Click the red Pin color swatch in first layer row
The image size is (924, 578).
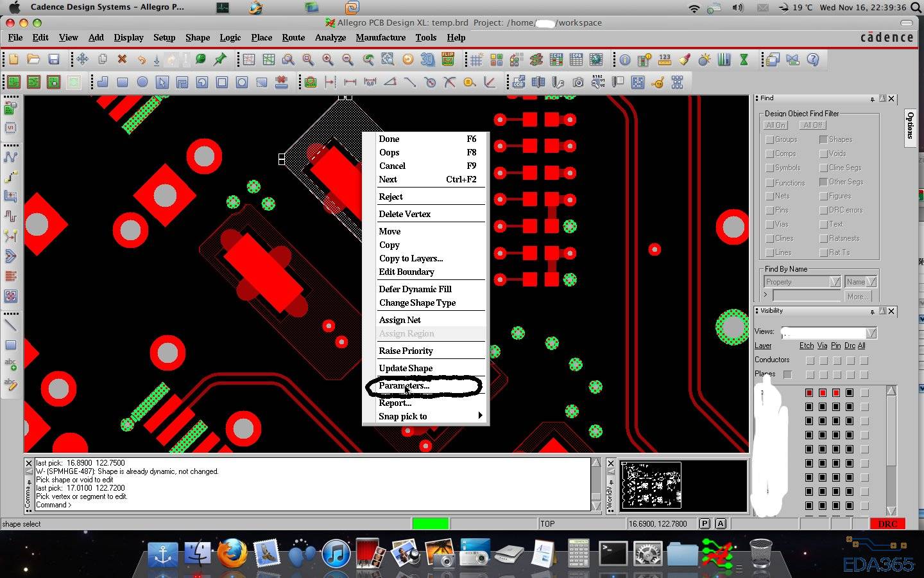pyautogui.click(x=836, y=392)
